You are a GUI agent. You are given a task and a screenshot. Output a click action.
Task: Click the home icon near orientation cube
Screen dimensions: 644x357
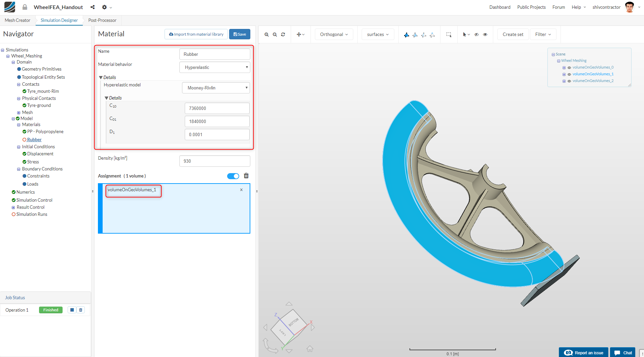pyautogui.click(x=310, y=349)
